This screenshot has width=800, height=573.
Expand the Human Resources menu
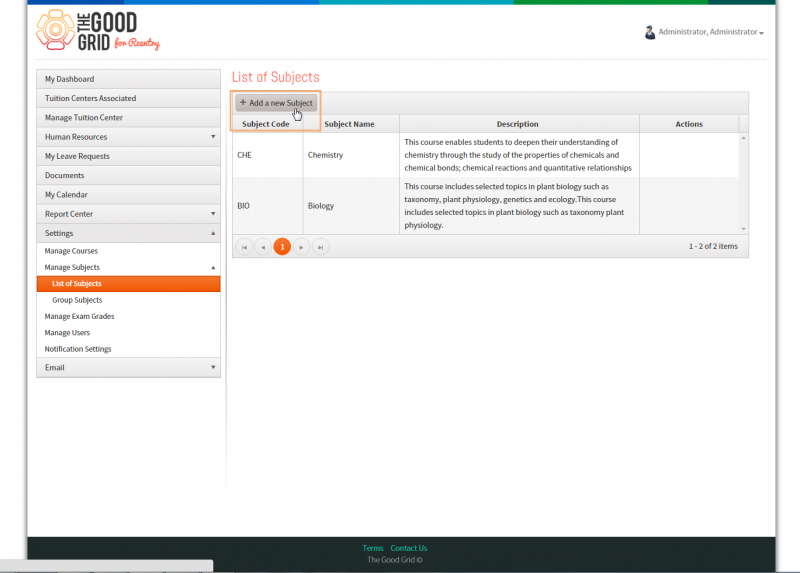click(x=129, y=137)
